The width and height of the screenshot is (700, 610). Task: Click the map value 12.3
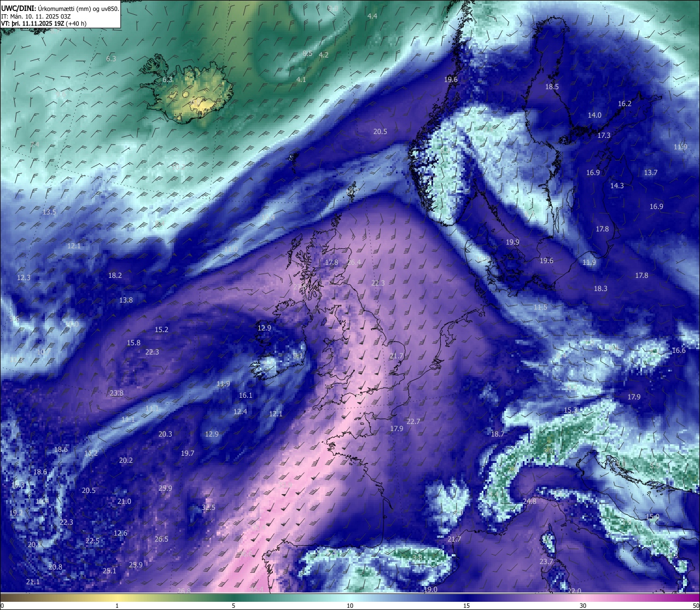pyautogui.click(x=24, y=277)
